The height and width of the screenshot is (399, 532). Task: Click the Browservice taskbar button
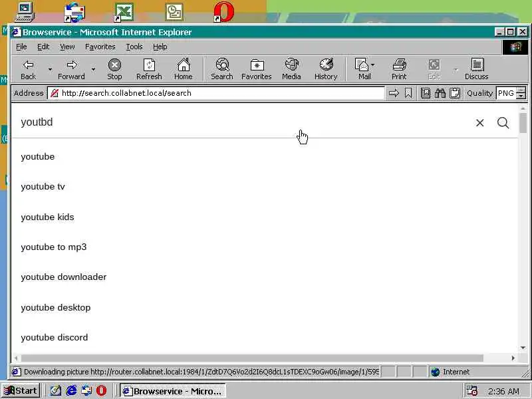click(x=172, y=391)
